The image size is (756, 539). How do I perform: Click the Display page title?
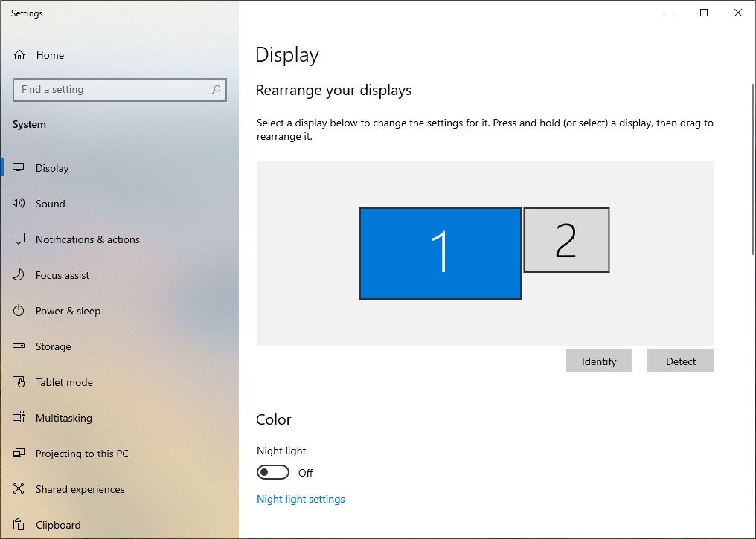(287, 56)
